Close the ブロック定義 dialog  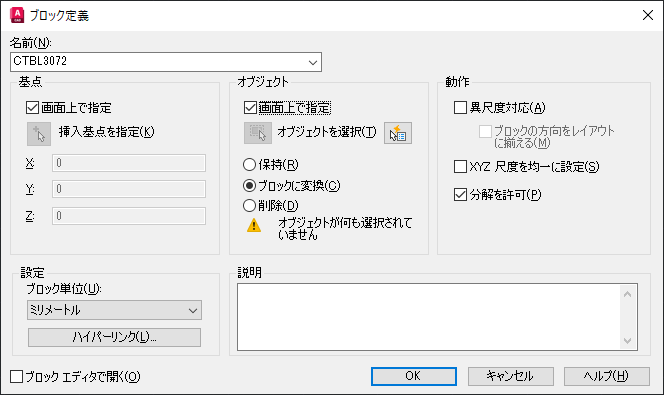point(647,15)
